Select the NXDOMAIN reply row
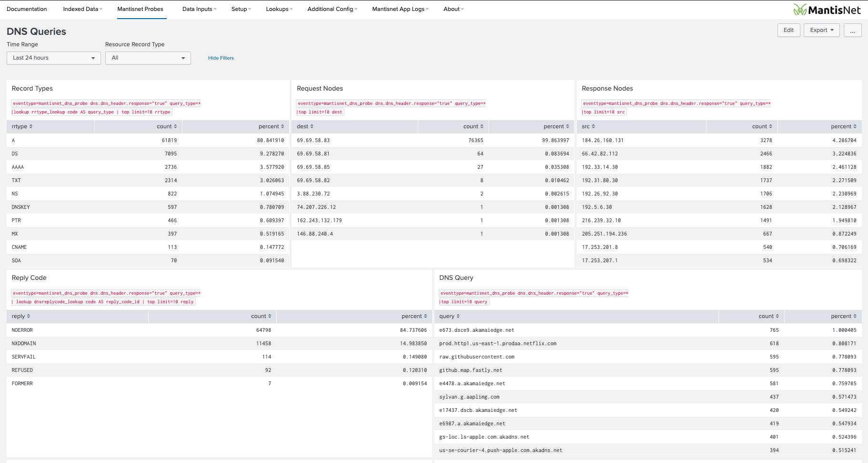The height and width of the screenshot is (463, 868). pyautogui.click(x=219, y=343)
